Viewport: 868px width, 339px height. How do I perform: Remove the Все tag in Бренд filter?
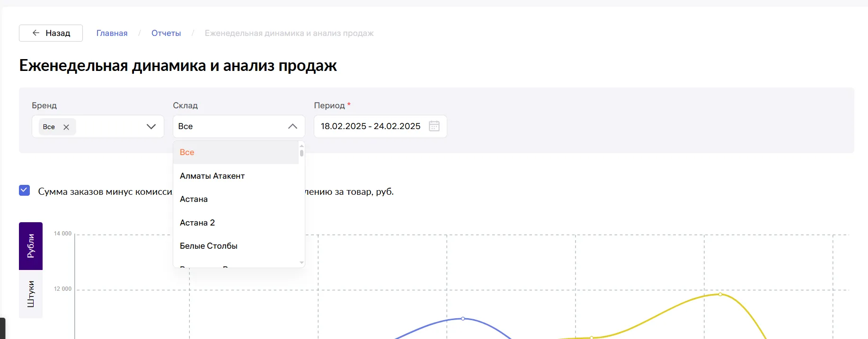pyautogui.click(x=66, y=127)
